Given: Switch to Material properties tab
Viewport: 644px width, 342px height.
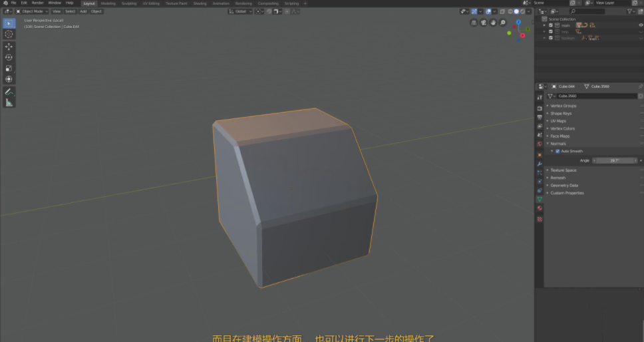Looking at the screenshot, I should click(540, 208).
